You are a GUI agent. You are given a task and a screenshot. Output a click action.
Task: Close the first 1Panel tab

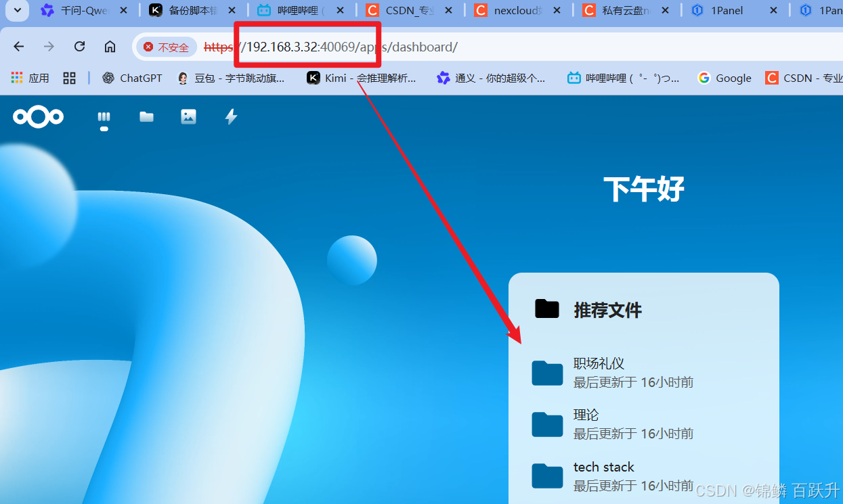[773, 11]
